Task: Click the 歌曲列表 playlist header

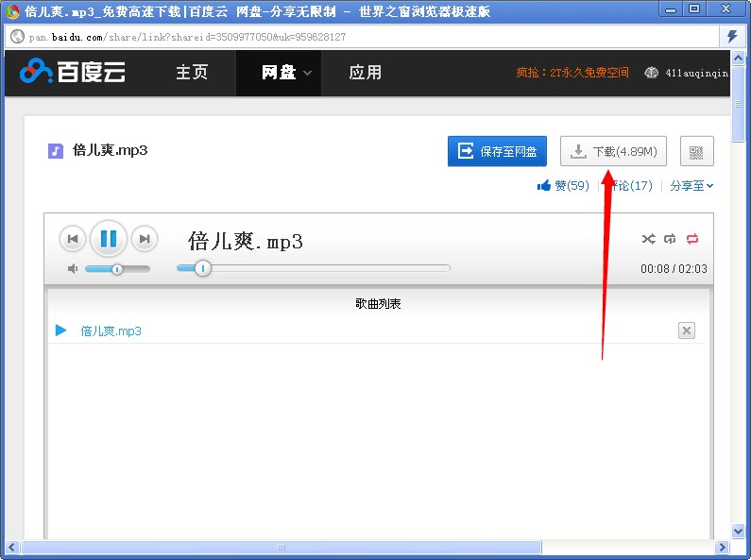Action: pos(378,303)
